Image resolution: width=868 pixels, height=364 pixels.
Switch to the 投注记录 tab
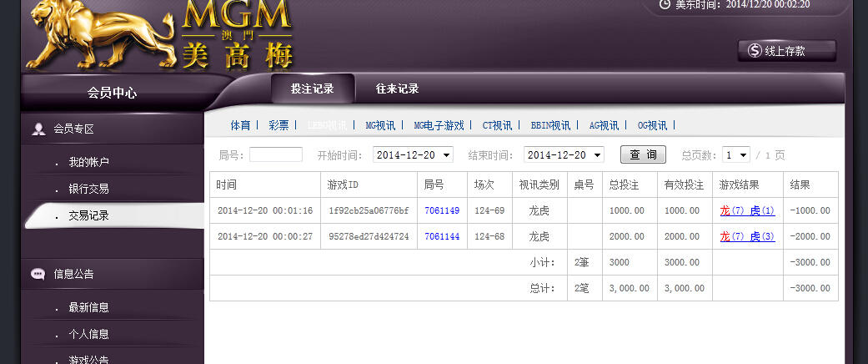point(313,88)
